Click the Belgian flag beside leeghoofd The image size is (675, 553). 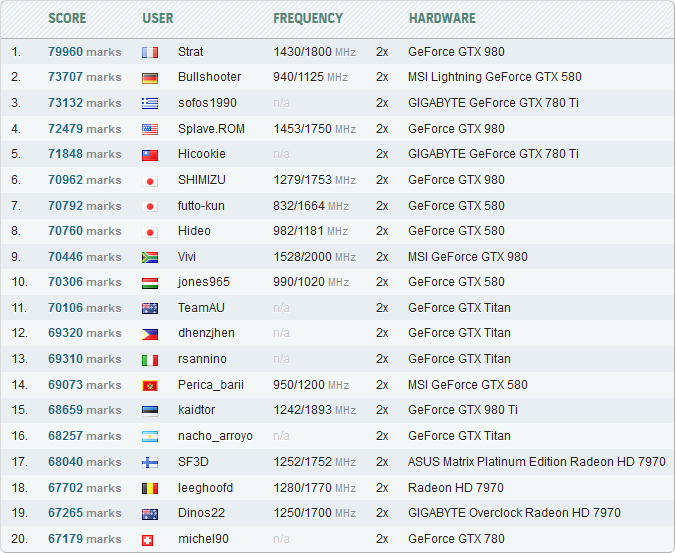pyautogui.click(x=150, y=488)
